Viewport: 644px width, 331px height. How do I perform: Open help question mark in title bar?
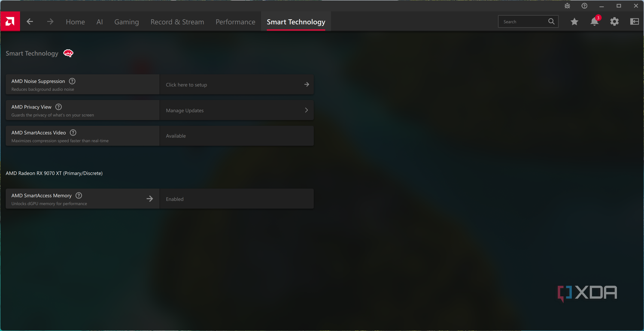point(584,6)
